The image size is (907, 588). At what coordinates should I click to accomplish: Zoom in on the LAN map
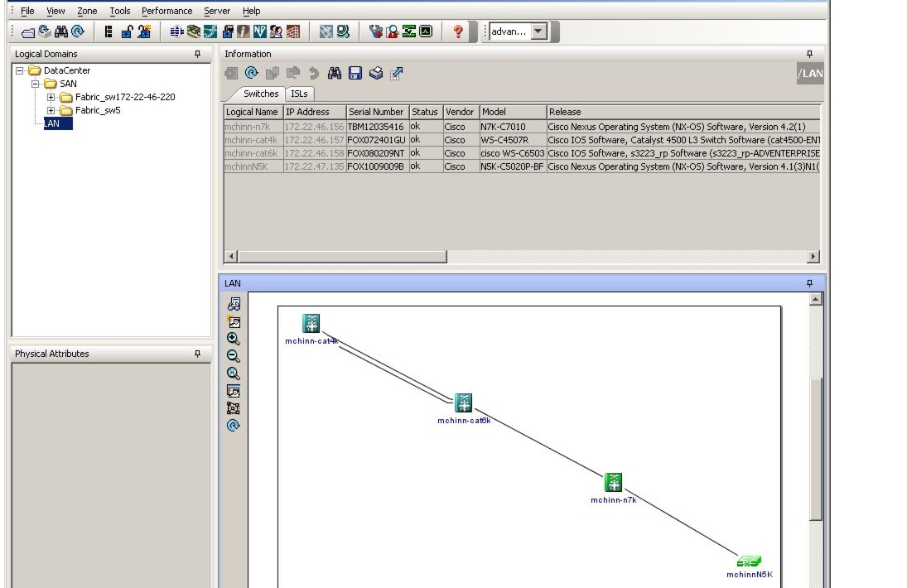pos(233,339)
